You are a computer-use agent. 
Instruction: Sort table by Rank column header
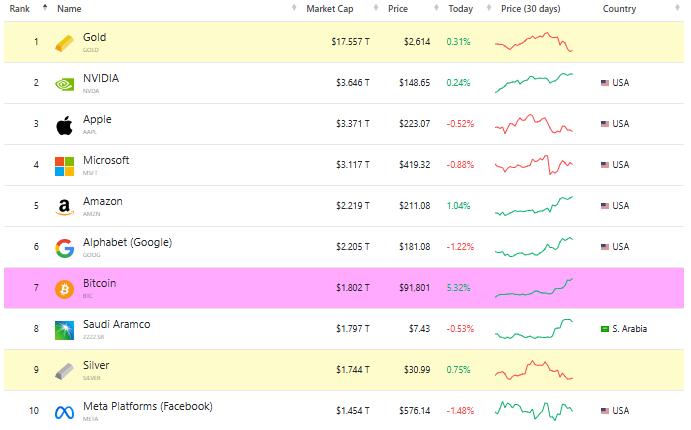tap(19, 9)
